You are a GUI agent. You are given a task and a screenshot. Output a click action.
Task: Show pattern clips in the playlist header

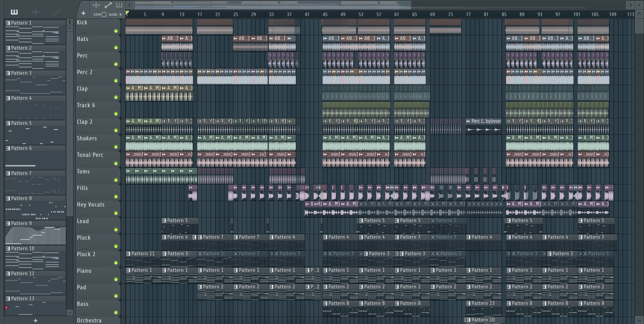point(119,5)
